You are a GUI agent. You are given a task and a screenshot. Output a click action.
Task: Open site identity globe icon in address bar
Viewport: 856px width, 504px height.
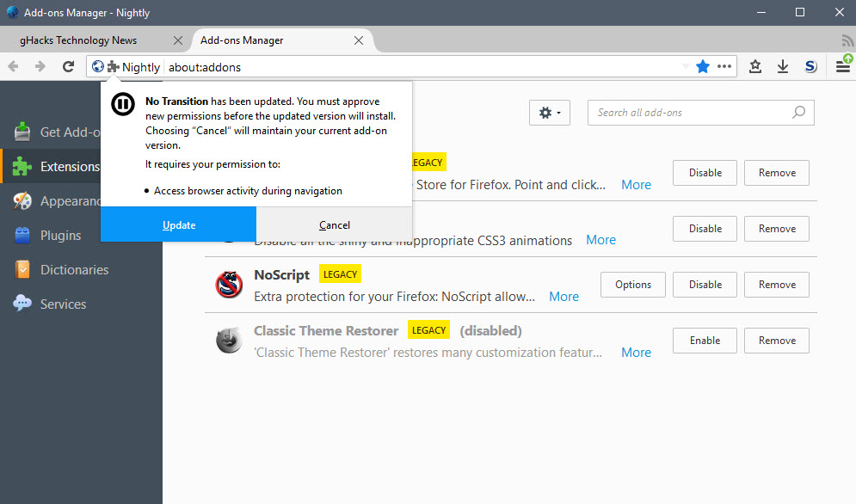(x=98, y=66)
